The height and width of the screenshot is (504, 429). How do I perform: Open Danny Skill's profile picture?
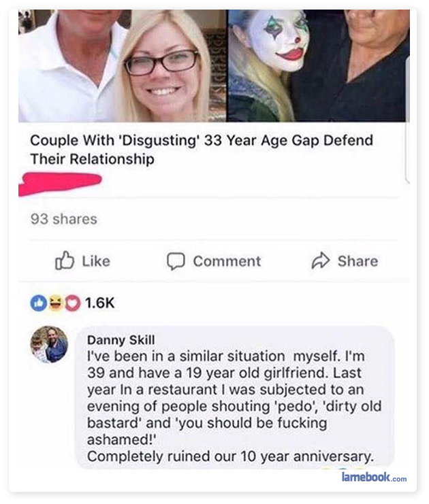coord(49,344)
